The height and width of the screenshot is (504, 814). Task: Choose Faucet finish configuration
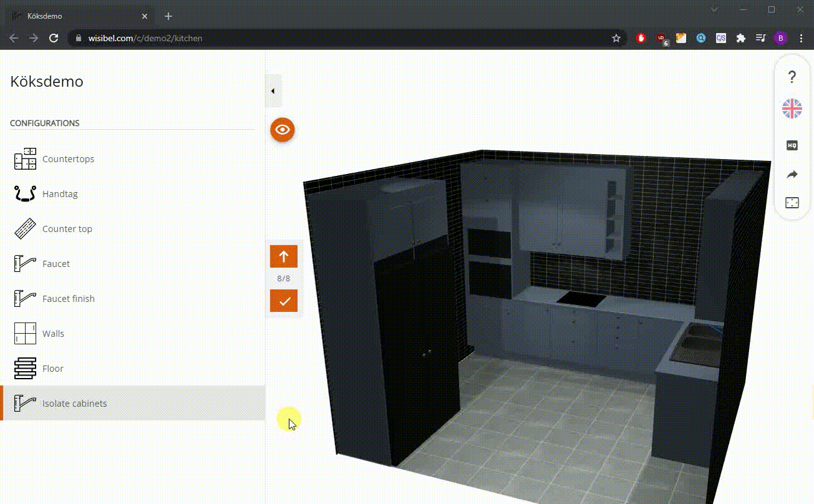(x=68, y=299)
